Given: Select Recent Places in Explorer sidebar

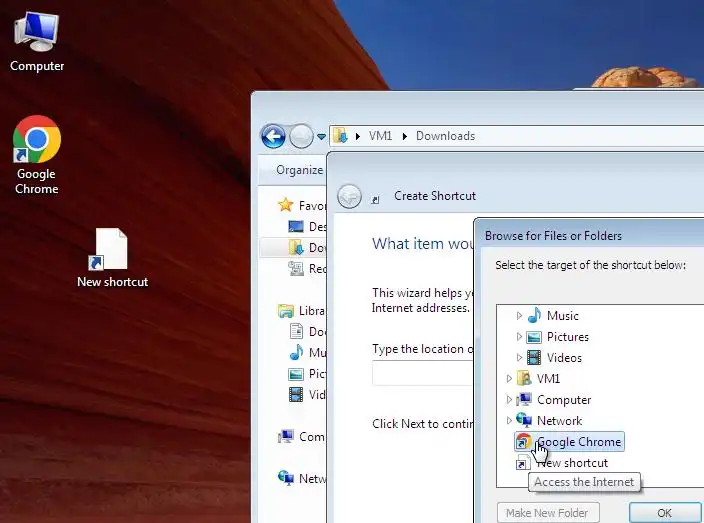Looking at the screenshot, I should (307, 268).
